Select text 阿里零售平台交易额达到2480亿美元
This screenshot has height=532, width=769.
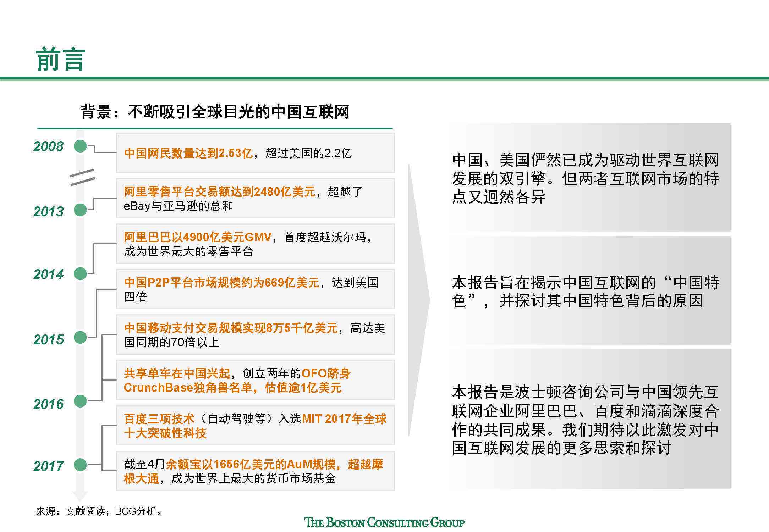coord(220,192)
